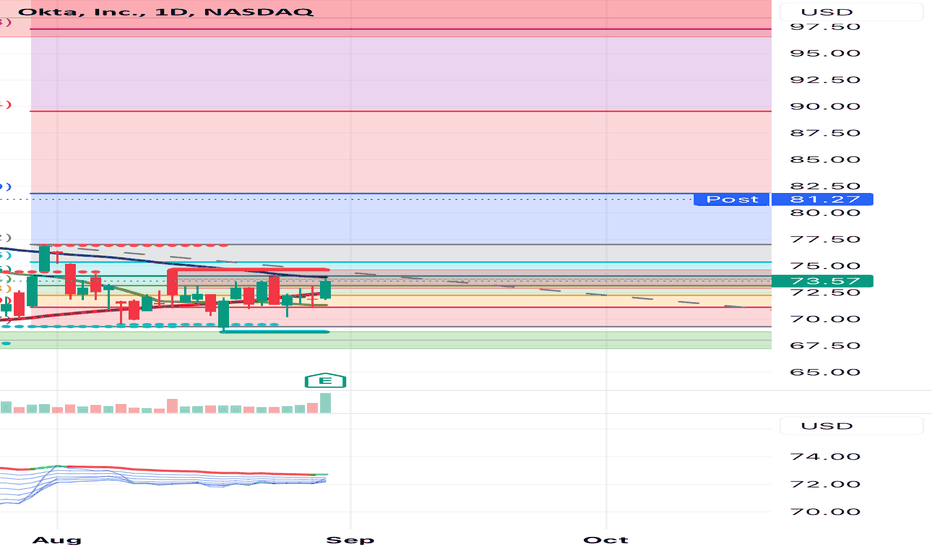This screenshot has width=932, height=550.
Task: Click the teal horizontal support line near 69
Action: 274,332
